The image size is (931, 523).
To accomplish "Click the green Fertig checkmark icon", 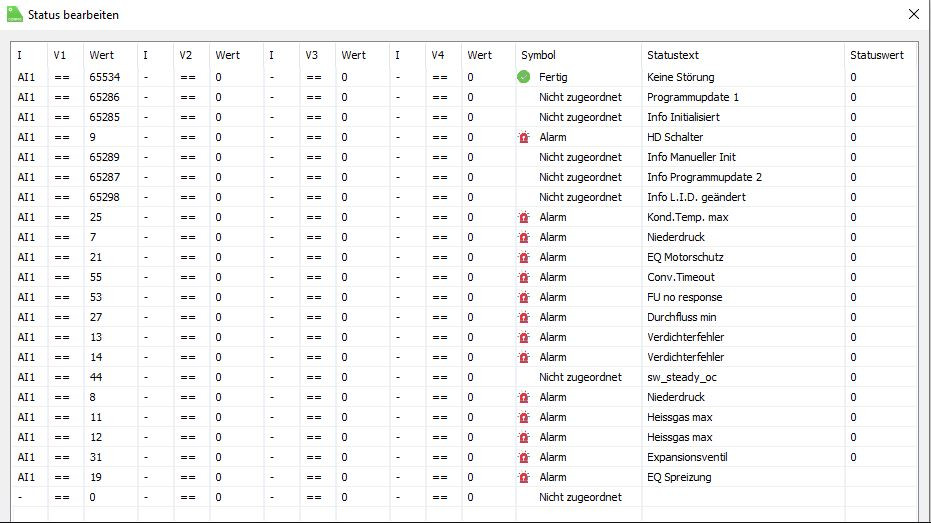I will pyautogui.click(x=523, y=77).
